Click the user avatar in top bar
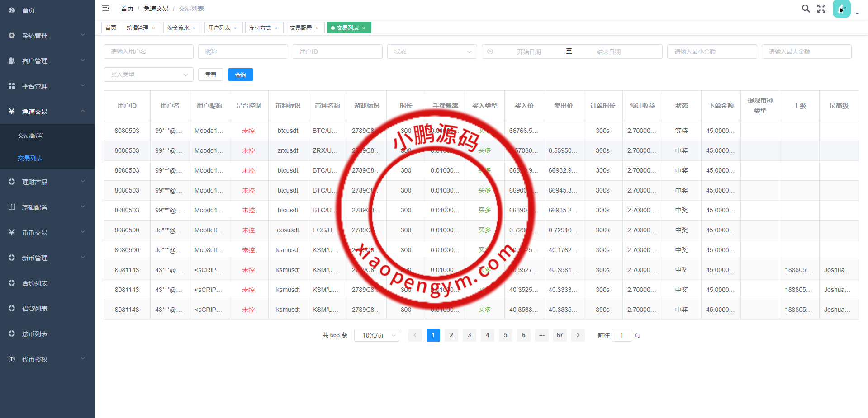Screen dimensions: 868x418 click(x=841, y=9)
